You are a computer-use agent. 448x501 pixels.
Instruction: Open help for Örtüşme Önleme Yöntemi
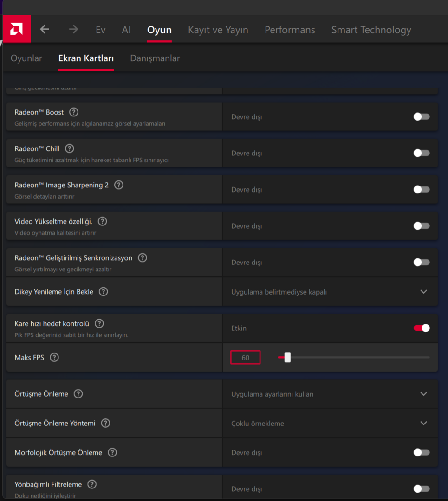click(105, 424)
